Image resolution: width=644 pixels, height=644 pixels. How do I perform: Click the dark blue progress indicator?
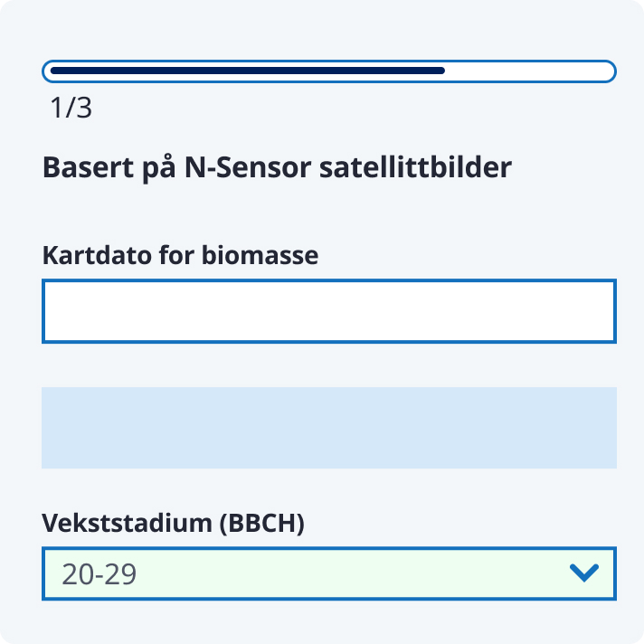[x=247, y=71]
